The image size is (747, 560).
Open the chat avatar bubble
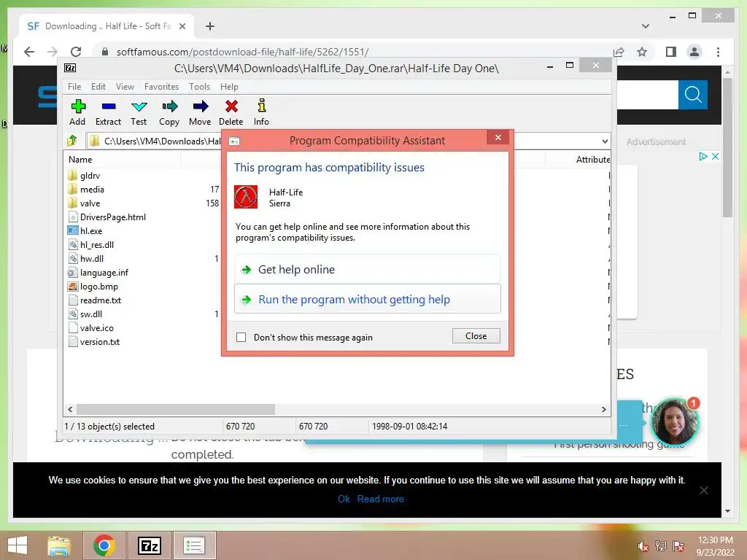point(673,423)
